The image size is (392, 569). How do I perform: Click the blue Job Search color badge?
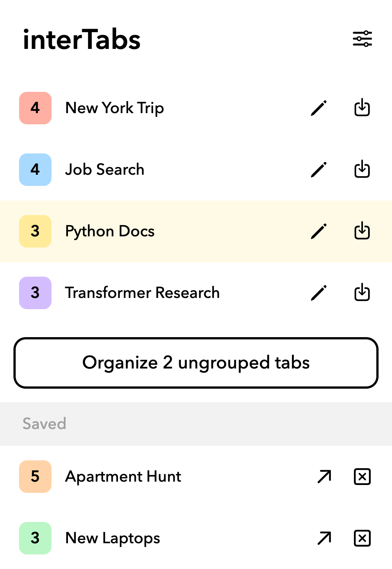click(35, 170)
